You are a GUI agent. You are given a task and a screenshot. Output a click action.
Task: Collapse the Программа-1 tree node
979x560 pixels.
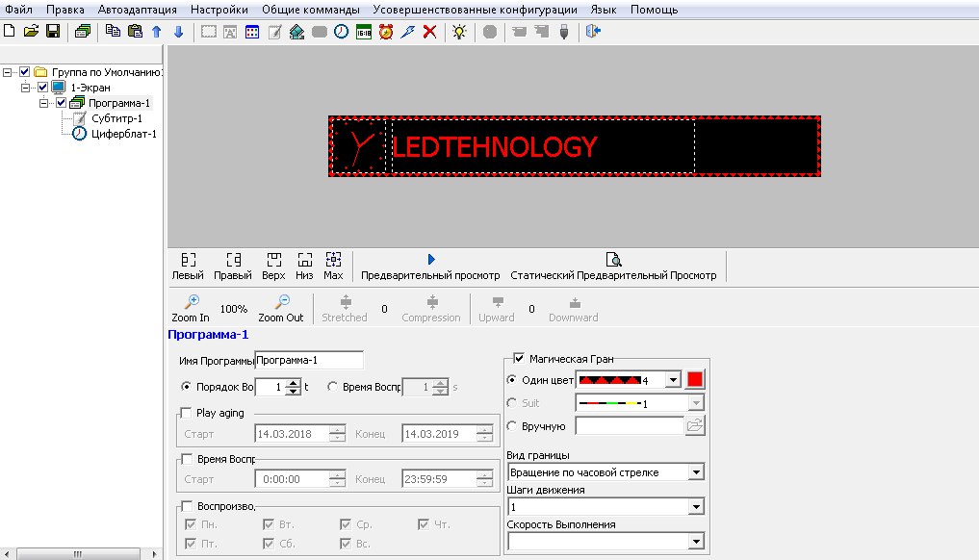coord(43,103)
